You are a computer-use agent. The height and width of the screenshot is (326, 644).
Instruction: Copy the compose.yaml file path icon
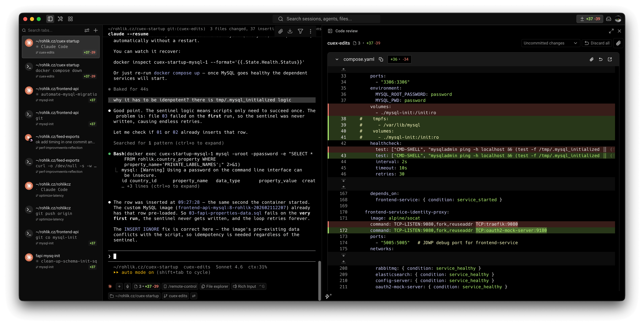coord(381,59)
